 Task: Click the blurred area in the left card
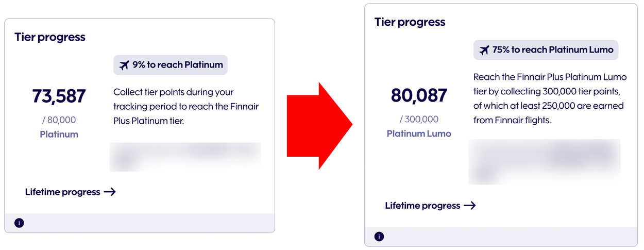(185, 157)
